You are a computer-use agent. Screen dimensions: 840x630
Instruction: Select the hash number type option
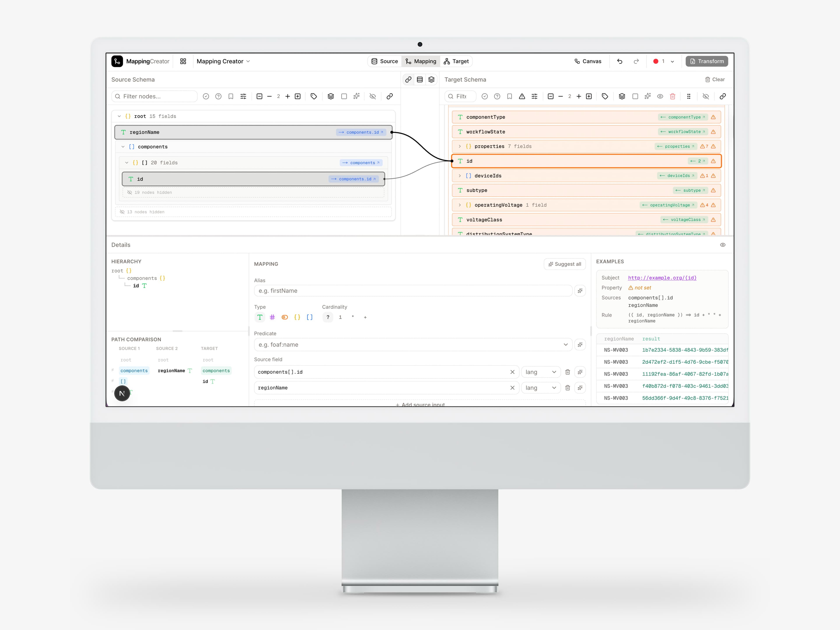tap(272, 317)
